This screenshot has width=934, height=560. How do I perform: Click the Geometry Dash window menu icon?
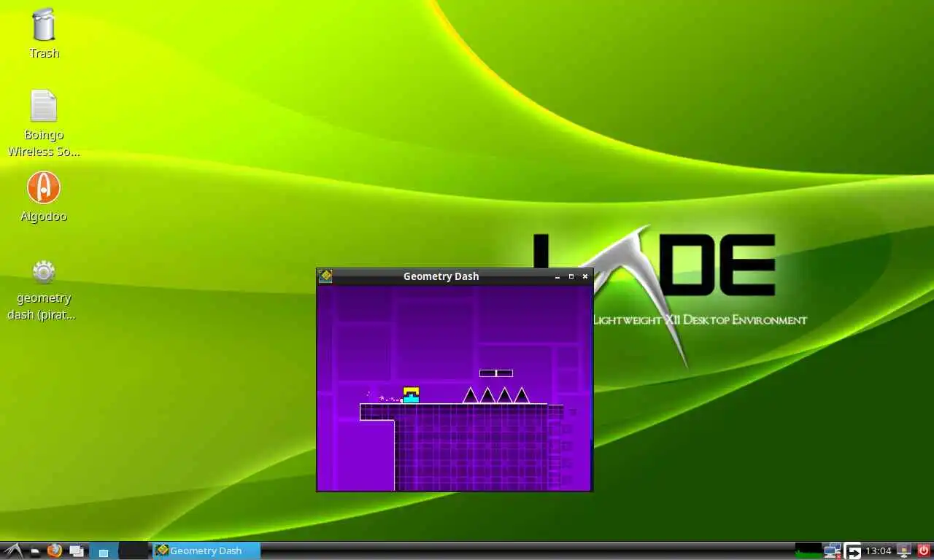(x=325, y=276)
